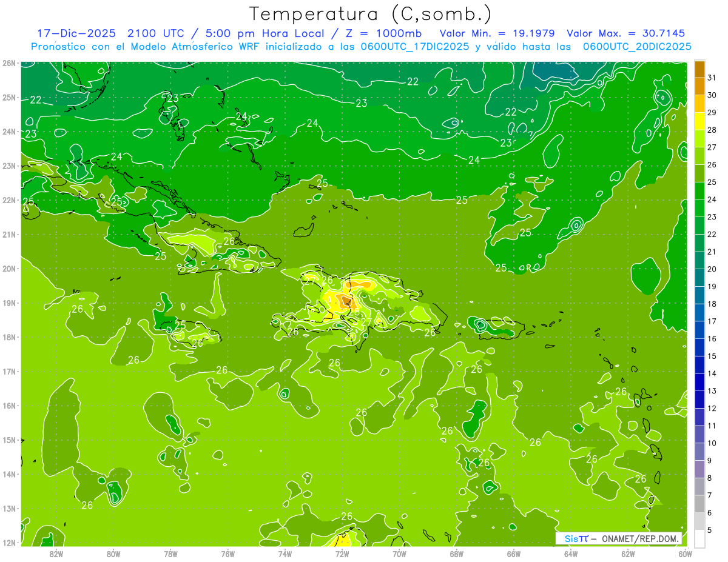Click '0600UTC_20DIC2025' valid-until time text
Screen dimensions: 728x562
pos(637,47)
